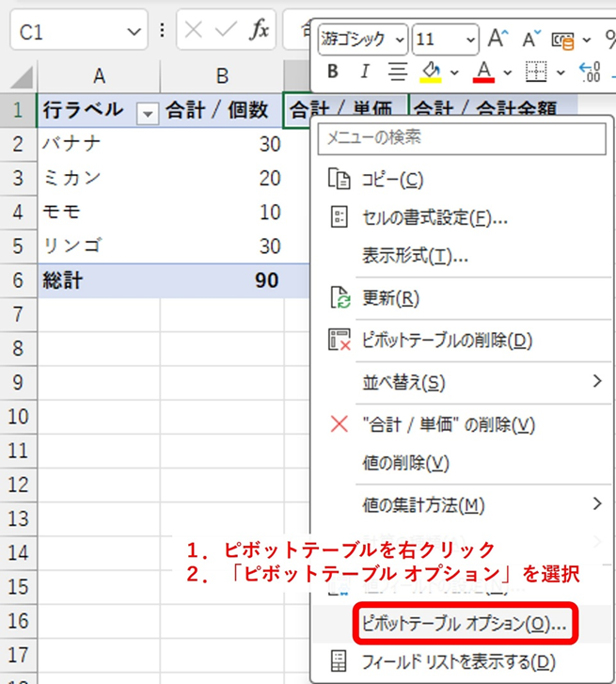Viewport: 616px width, 684px height.
Task: Toggle italic in the mini toolbar
Action: 364,72
